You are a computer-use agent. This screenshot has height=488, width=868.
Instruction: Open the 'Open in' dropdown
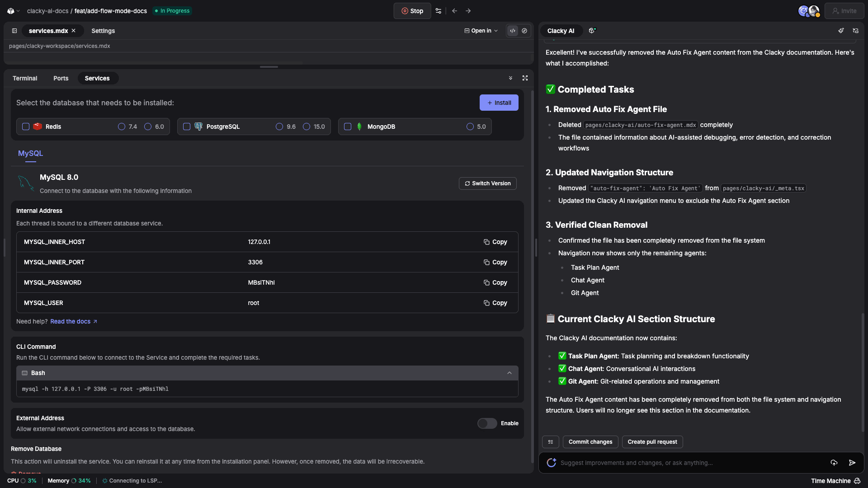[481, 31]
